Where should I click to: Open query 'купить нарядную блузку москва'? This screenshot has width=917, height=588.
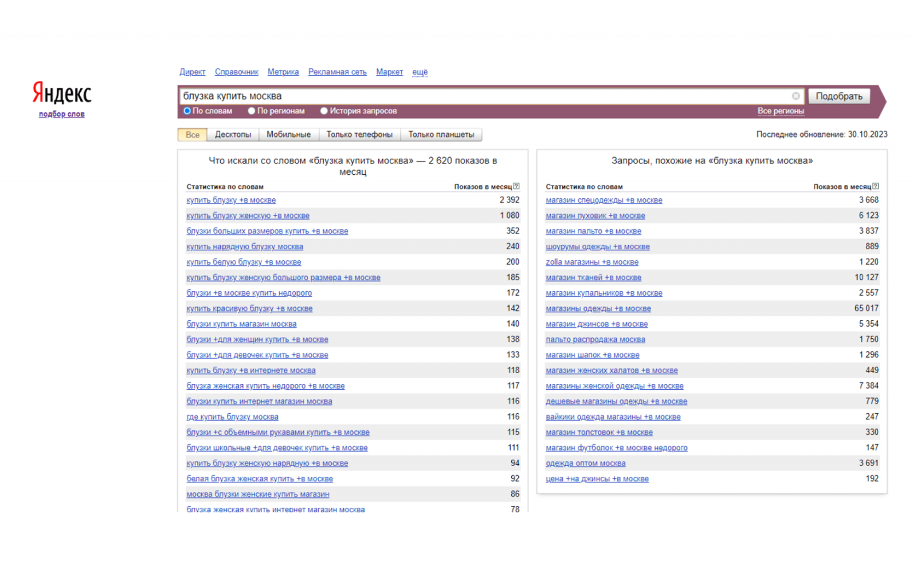pyautogui.click(x=245, y=247)
